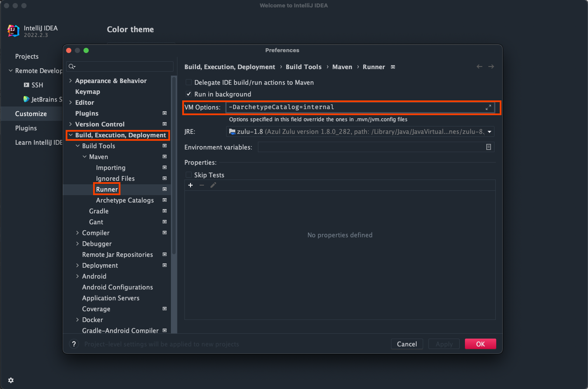The height and width of the screenshot is (389, 588).
Task: Expand Appearance & Behavior node
Action: click(70, 81)
